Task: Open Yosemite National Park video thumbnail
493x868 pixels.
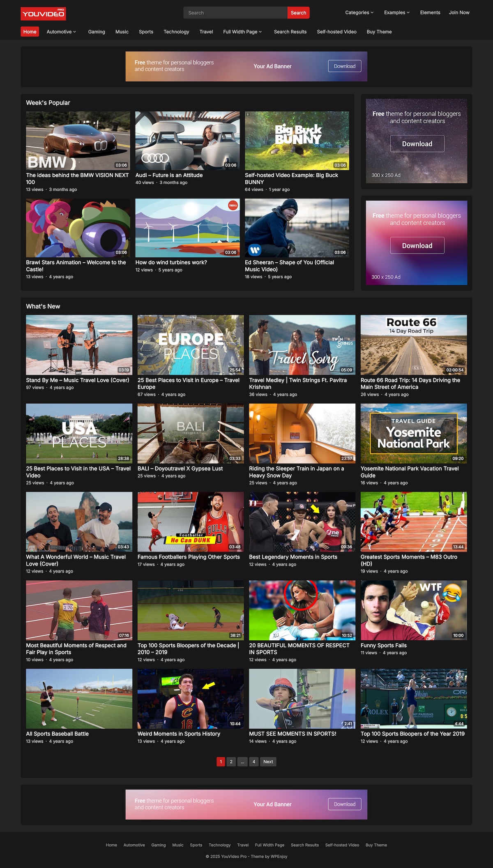Action: (413, 433)
